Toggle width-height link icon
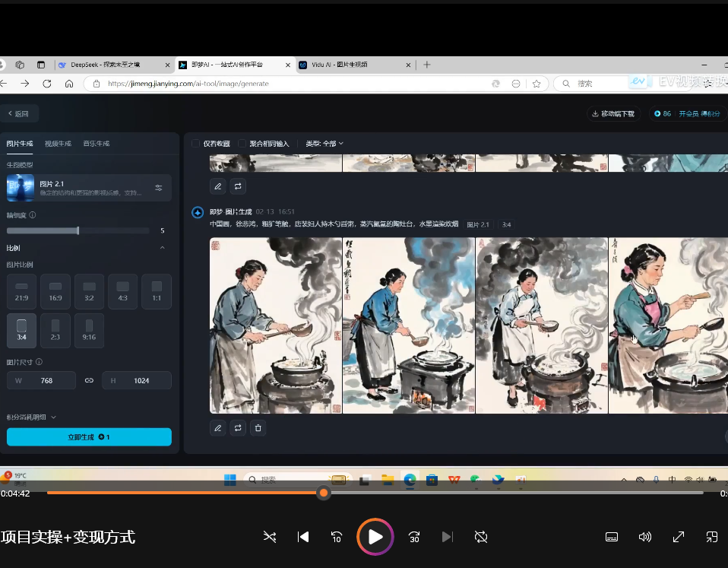The image size is (728, 568). pyautogui.click(x=89, y=380)
